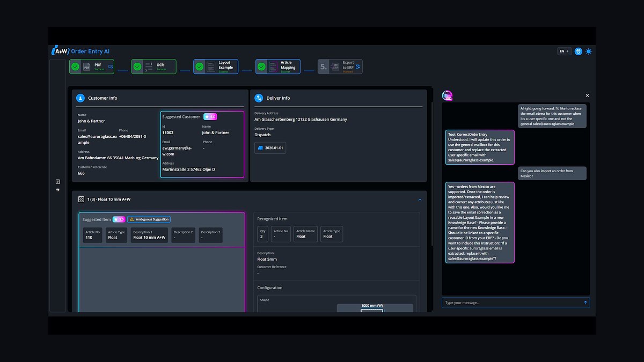Click the AI assistant avatar icon

click(x=448, y=95)
